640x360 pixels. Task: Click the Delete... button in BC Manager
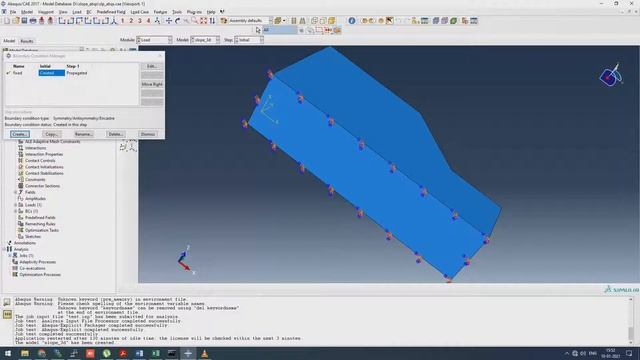pyautogui.click(x=115, y=134)
